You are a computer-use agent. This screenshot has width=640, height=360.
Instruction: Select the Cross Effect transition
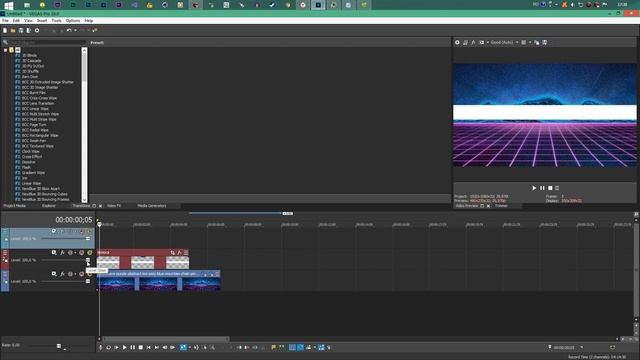(x=32, y=157)
